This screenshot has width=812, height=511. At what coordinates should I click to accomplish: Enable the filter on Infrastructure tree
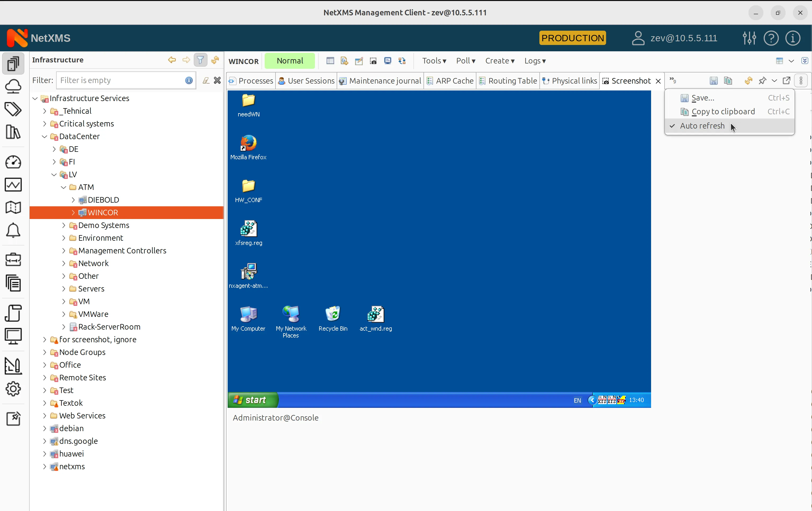pos(200,60)
